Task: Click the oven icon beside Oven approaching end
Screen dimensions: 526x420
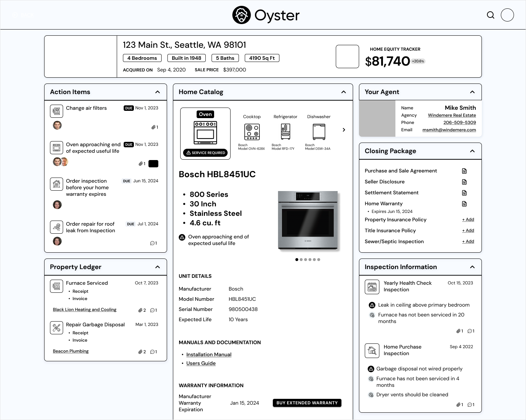Action: point(57,148)
